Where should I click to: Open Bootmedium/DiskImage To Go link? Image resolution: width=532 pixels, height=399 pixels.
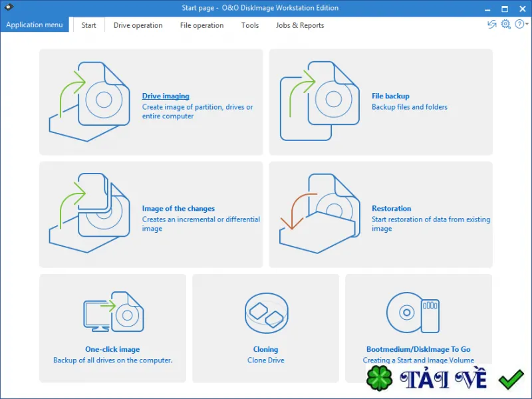tap(418, 349)
